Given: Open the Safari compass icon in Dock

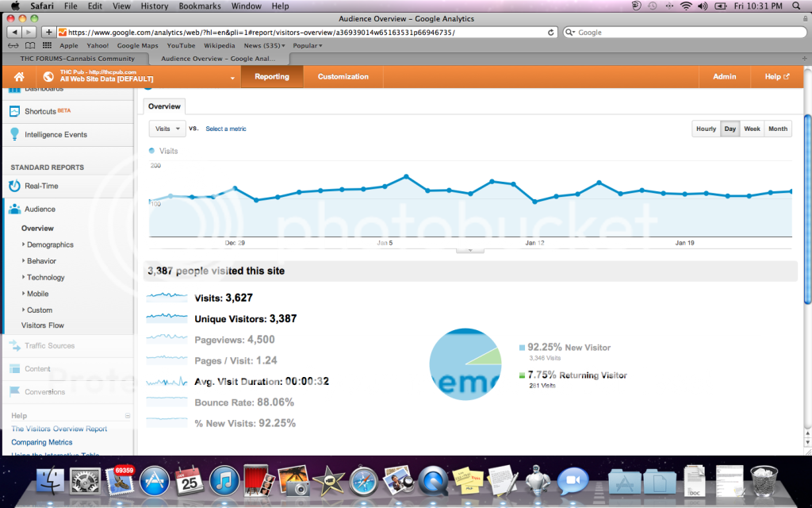Looking at the screenshot, I should pyautogui.click(x=363, y=480).
